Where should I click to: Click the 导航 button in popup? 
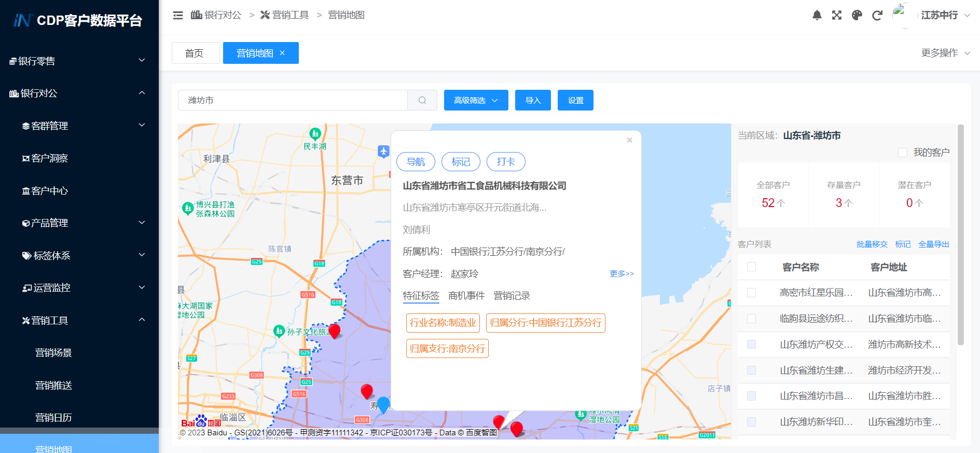(x=416, y=161)
